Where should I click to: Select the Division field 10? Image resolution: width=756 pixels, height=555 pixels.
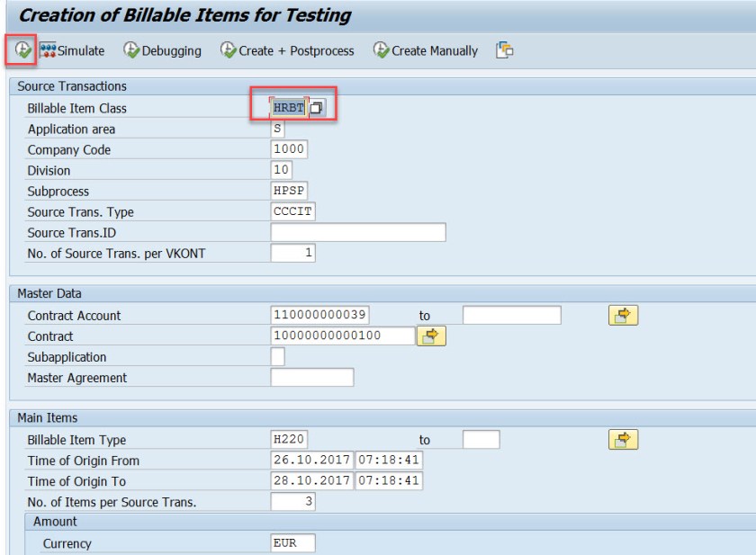(281, 170)
